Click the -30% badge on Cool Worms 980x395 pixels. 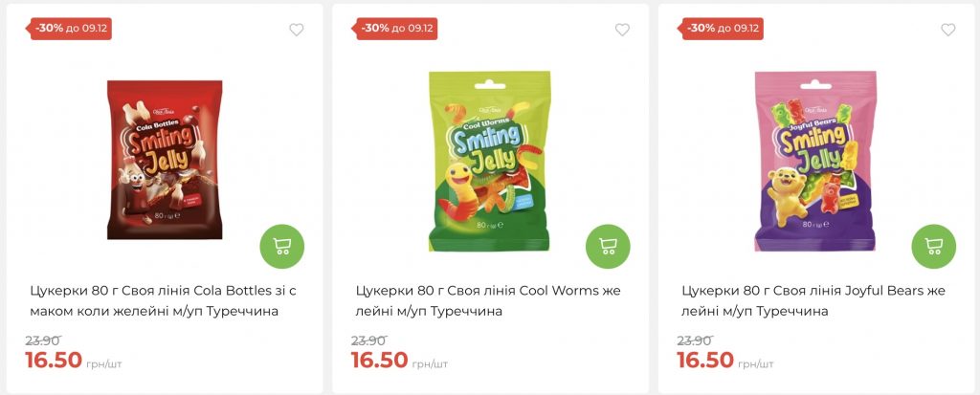coord(397,28)
